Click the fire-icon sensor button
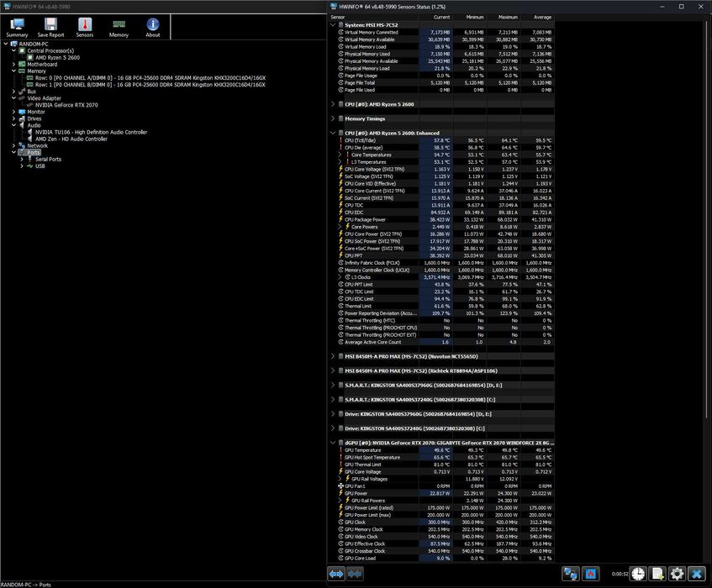 591,574
